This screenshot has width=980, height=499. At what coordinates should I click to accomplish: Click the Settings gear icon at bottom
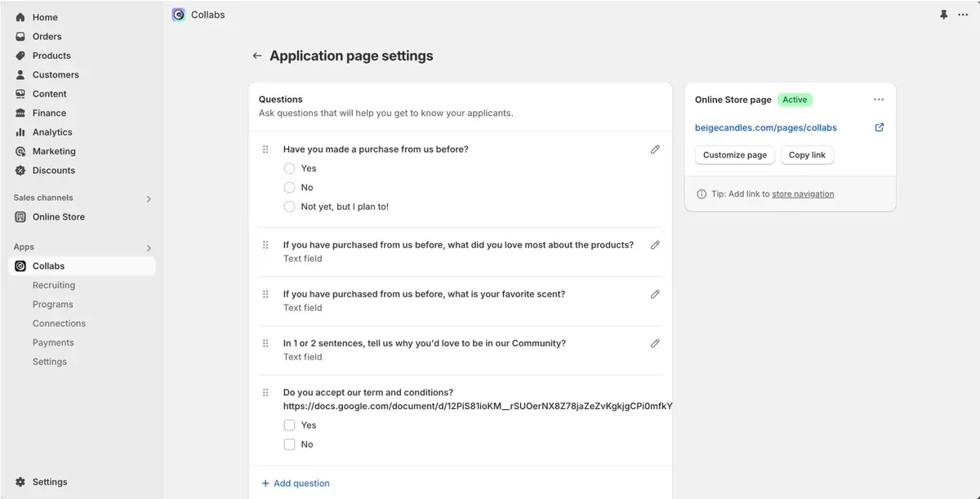(20, 483)
